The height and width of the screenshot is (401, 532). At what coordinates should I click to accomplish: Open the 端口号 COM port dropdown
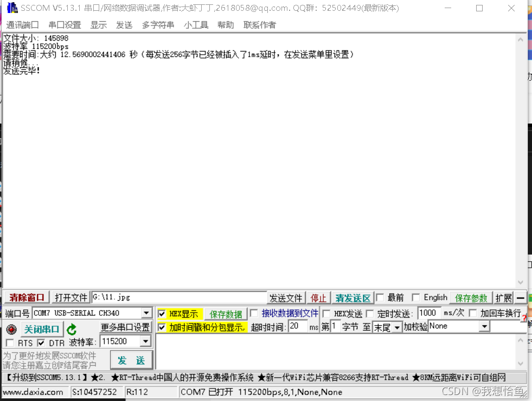click(x=146, y=313)
